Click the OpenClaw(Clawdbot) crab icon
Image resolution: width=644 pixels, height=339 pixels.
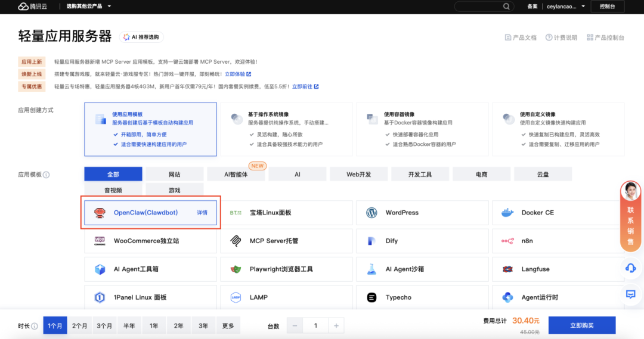click(x=100, y=213)
